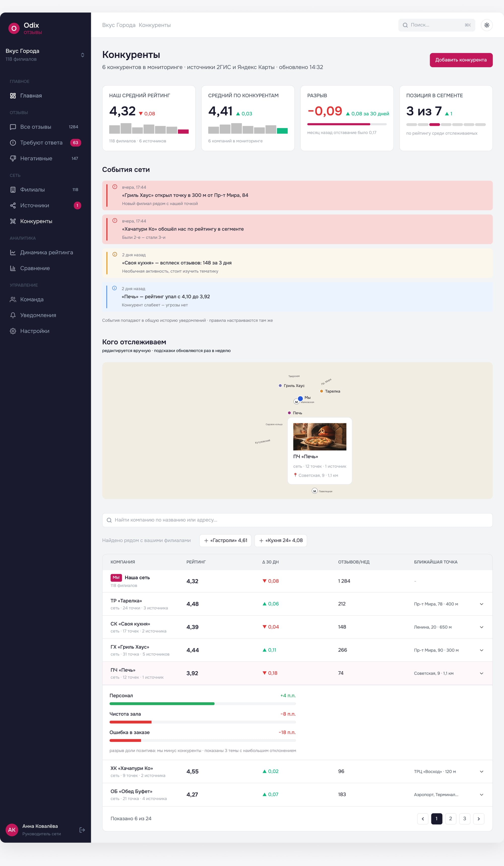Click the Конкуренты crossed-swords icon
The height and width of the screenshot is (866, 504).
pos(13,221)
